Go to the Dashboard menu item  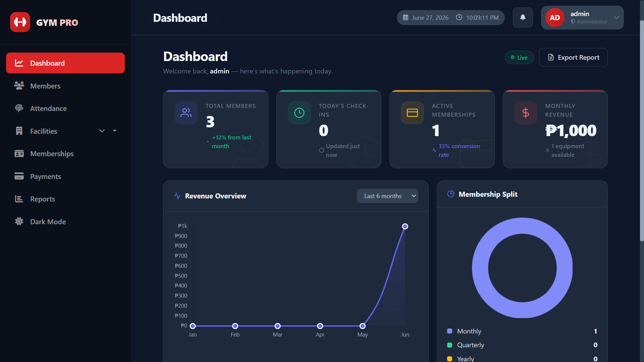tap(65, 63)
